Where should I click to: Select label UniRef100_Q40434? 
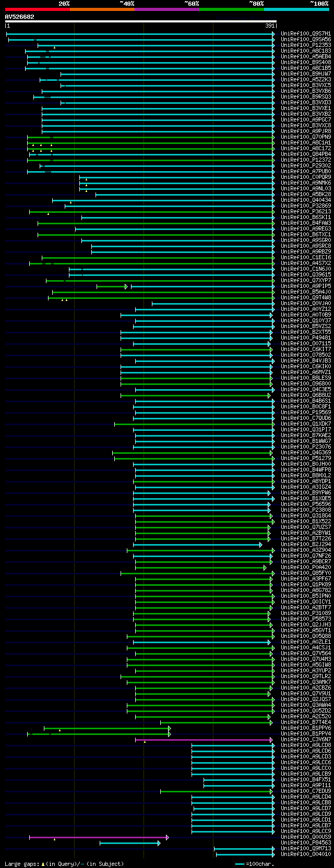306,200
